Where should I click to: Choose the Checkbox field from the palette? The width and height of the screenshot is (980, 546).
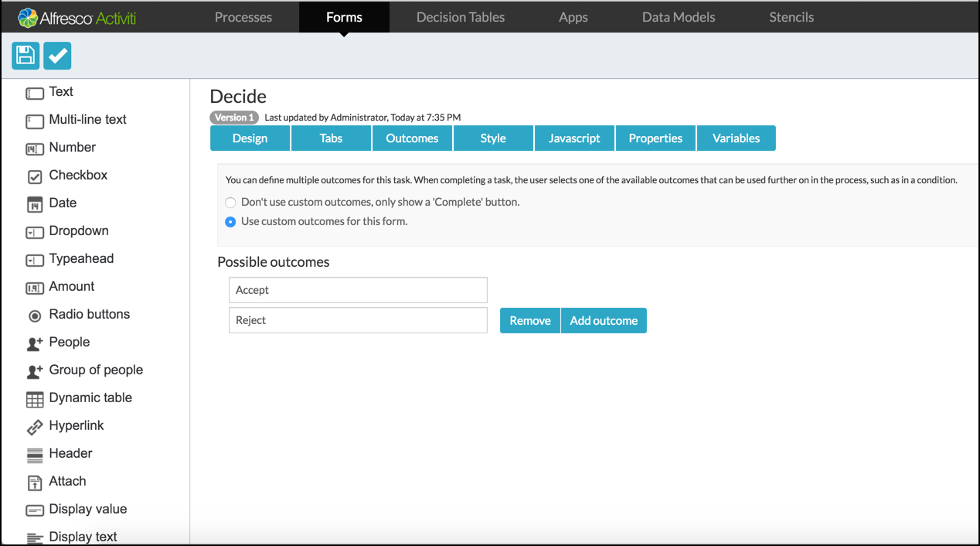coord(77,176)
